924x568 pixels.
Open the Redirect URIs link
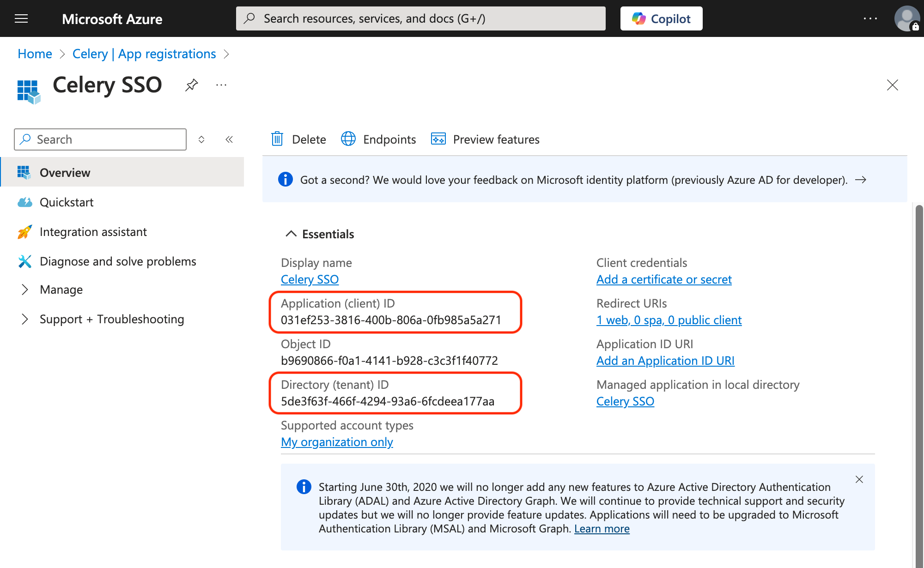(669, 320)
